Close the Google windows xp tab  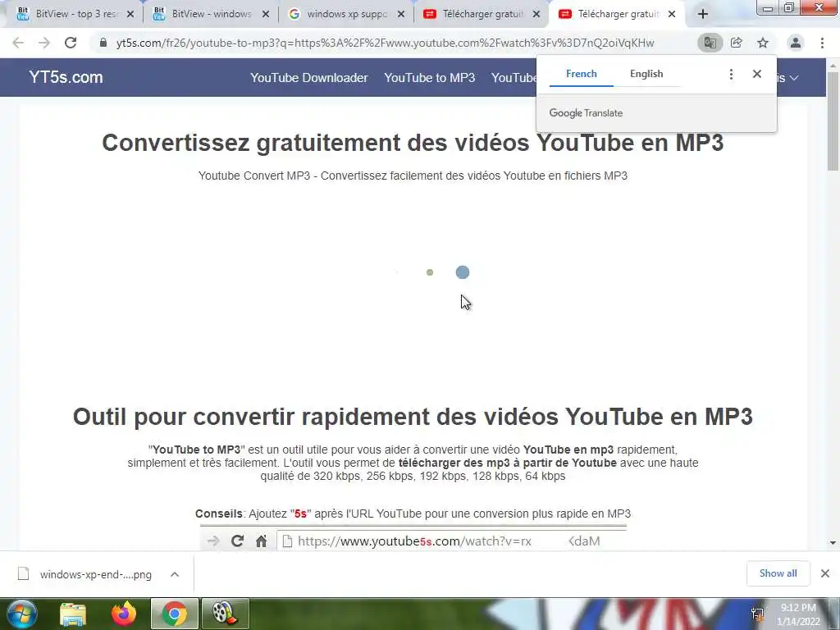pos(400,15)
